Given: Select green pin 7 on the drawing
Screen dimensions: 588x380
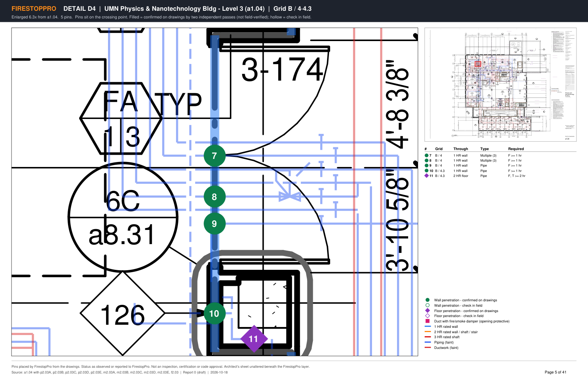Looking at the screenshot, I should tap(214, 156).
